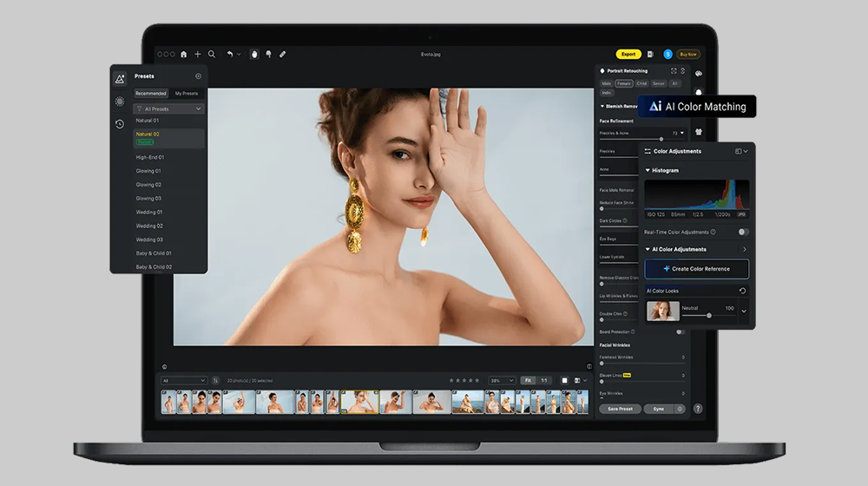Select the brush tool in top toolbar
The width and height of the screenshot is (868, 486).
[x=269, y=55]
